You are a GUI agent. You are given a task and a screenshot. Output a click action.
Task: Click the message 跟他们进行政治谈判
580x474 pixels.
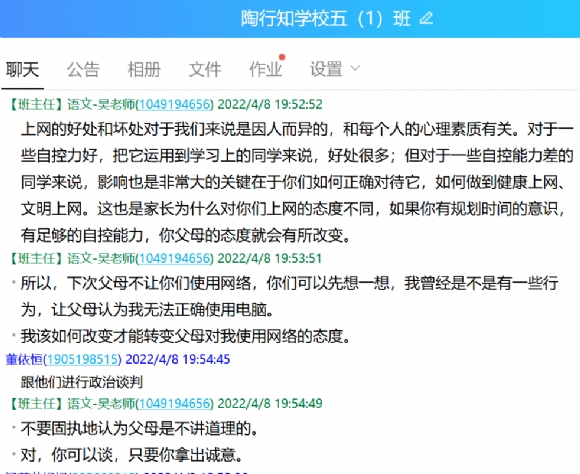(x=82, y=382)
